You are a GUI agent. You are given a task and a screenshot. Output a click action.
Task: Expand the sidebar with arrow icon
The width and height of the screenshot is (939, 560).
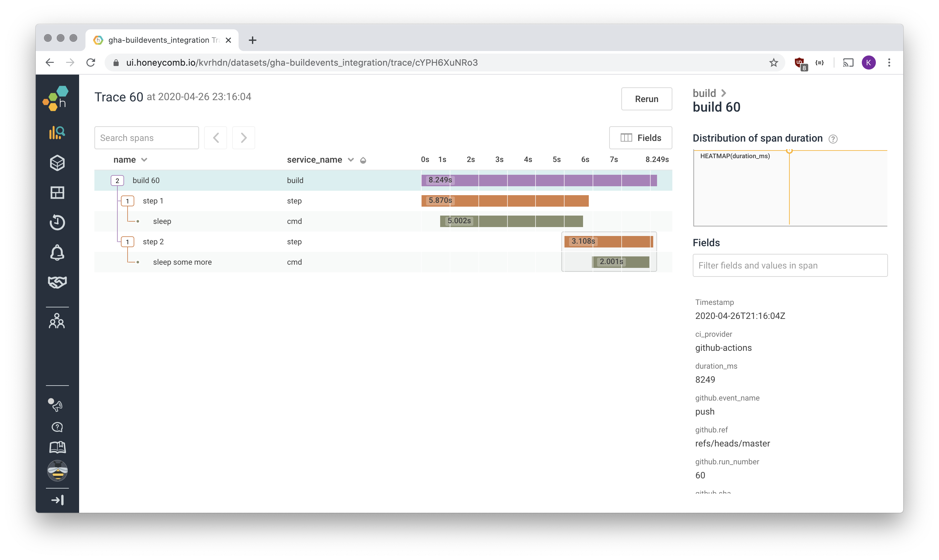(57, 500)
